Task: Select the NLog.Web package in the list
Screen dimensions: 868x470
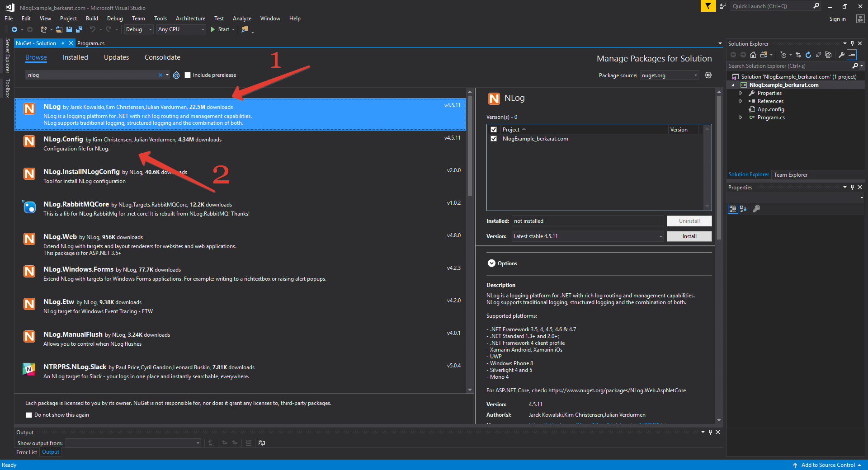Action: point(240,244)
